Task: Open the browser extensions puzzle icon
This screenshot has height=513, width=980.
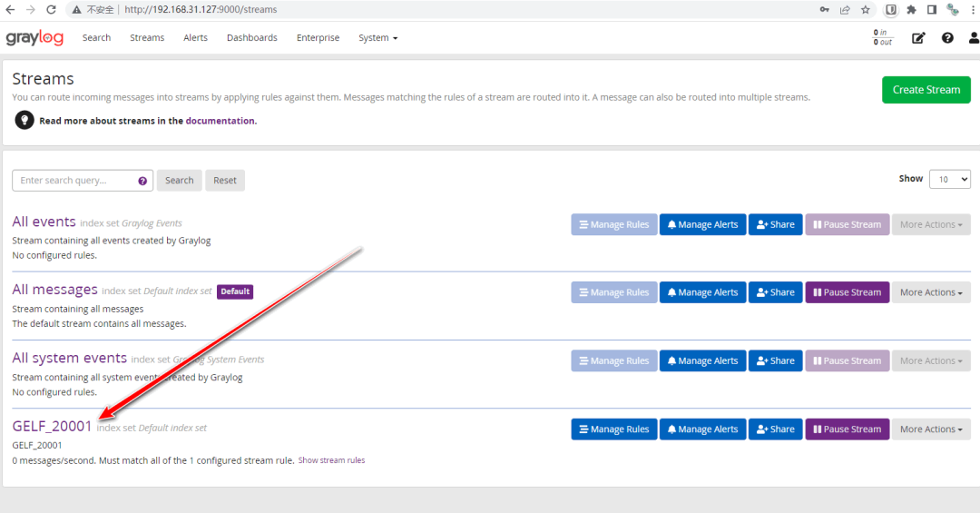Action: [911, 9]
